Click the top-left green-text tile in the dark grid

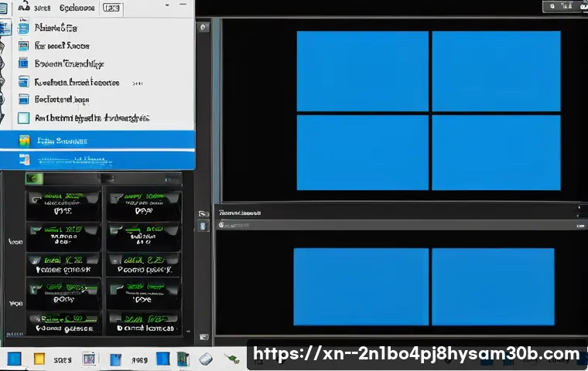(x=63, y=205)
